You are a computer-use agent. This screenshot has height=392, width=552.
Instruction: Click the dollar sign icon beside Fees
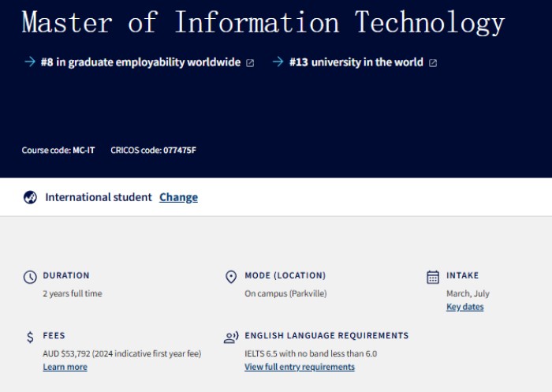pyautogui.click(x=30, y=337)
